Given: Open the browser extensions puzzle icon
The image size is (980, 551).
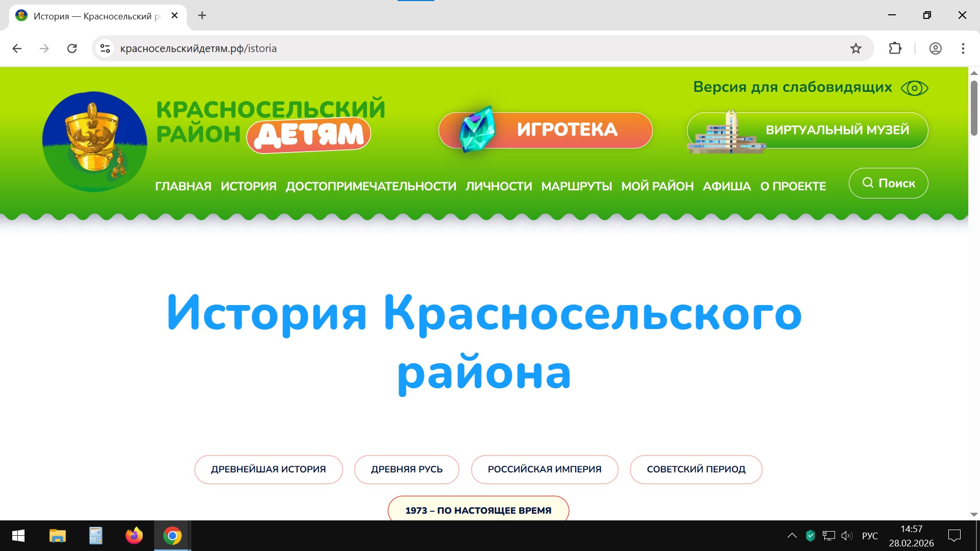Looking at the screenshot, I should click(895, 48).
